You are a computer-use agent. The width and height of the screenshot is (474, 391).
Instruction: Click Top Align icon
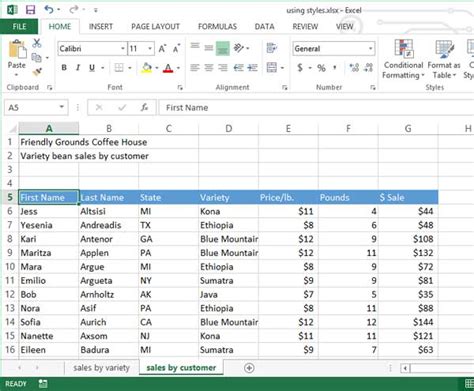(x=195, y=46)
